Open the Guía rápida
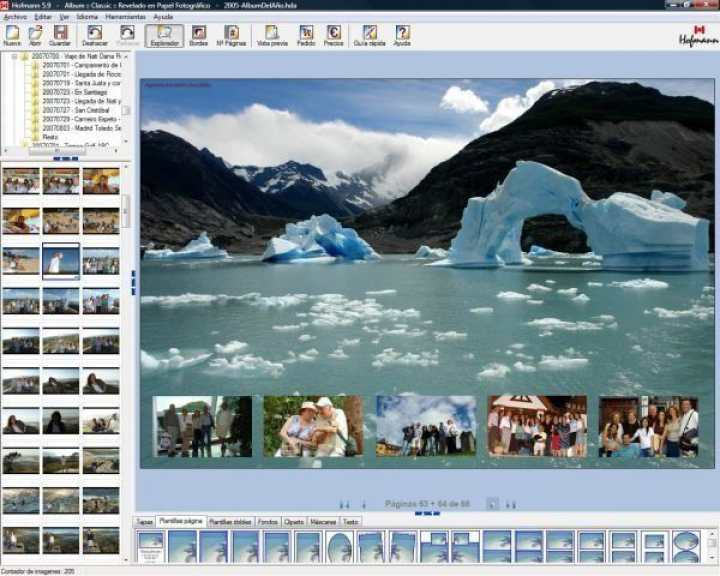Image resolution: width=720 pixels, height=576 pixels. pos(370,36)
